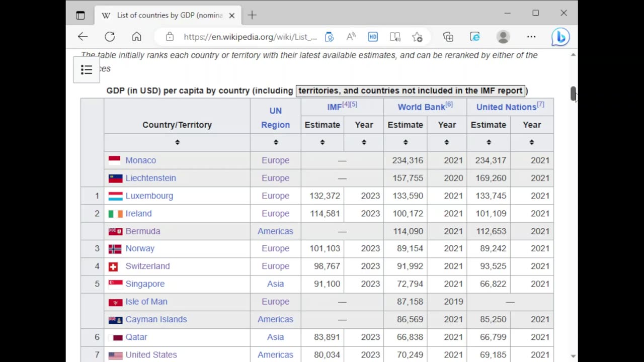Screen dimensions: 644x362
Task: Click the Monaco flag icon
Action: pyautogui.click(x=115, y=160)
